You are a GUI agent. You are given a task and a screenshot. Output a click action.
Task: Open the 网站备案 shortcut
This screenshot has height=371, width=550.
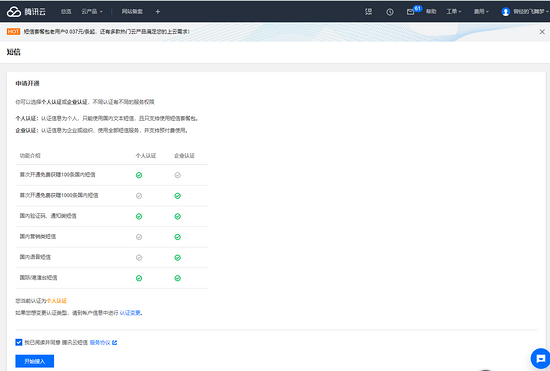click(x=132, y=12)
